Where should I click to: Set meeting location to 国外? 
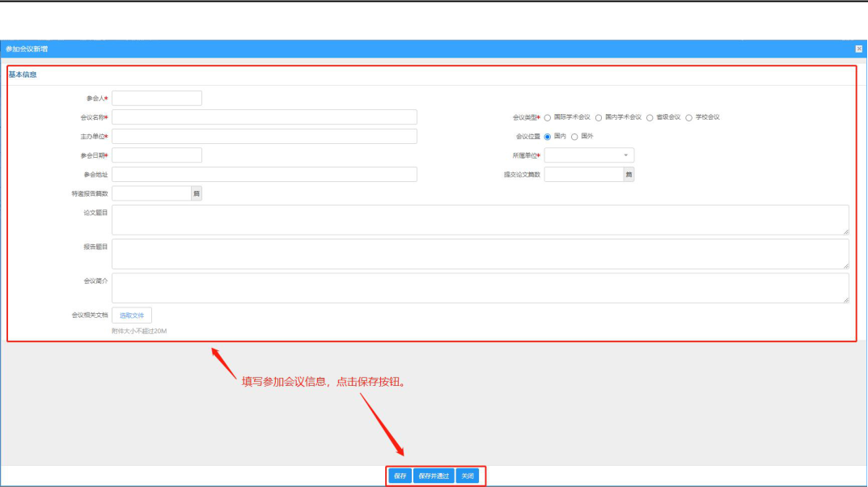pyautogui.click(x=574, y=137)
